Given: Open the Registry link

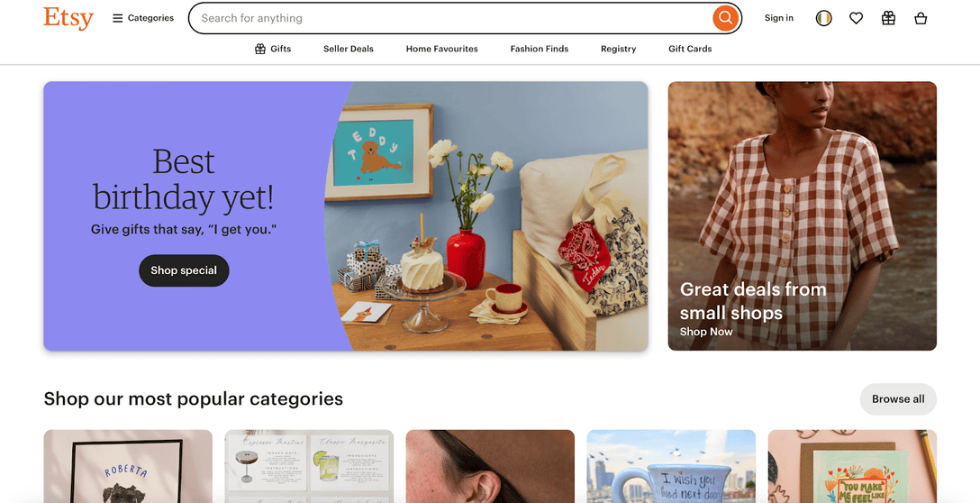Looking at the screenshot, I should [x=618, y=49].
